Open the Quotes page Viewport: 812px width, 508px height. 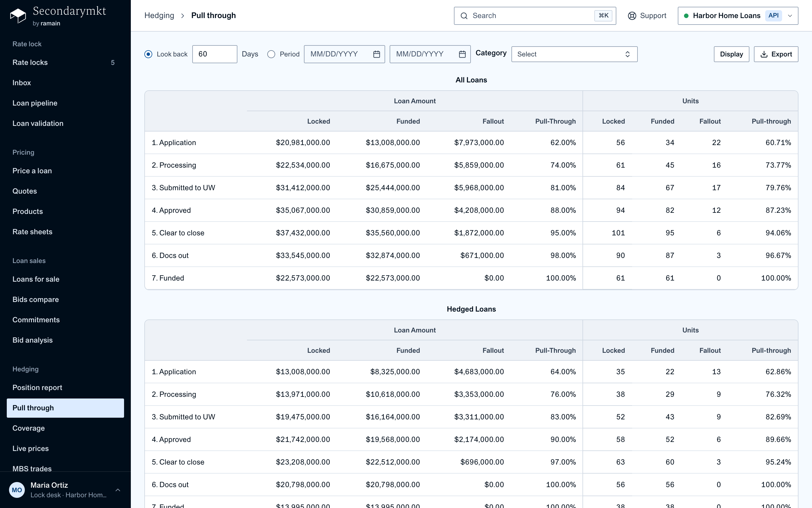coord(65,191)
